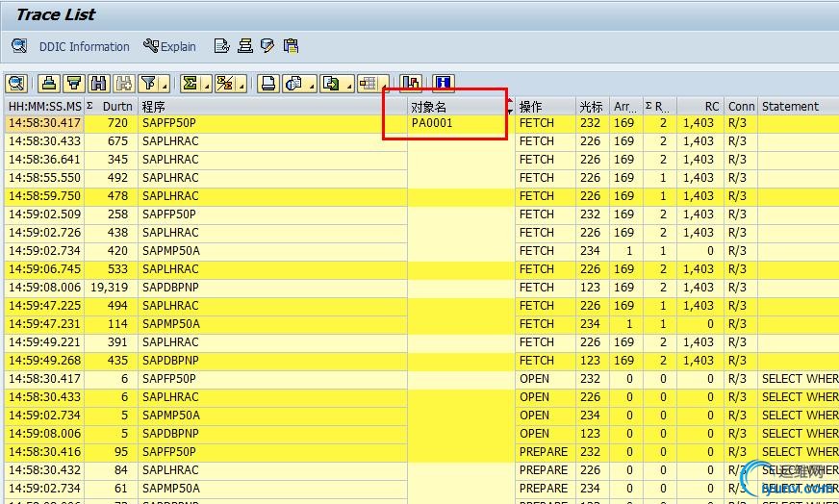Select the RC column header
Image resolution: width=839 pixels, height=504 pixels.
(x=699, y=107)
